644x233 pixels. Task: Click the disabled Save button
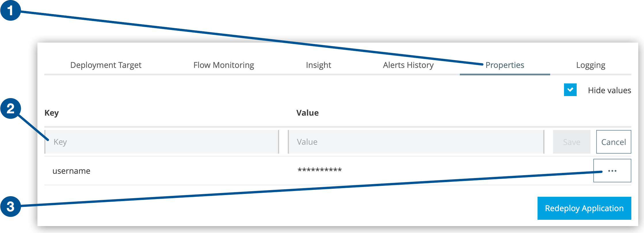point(571,142)
